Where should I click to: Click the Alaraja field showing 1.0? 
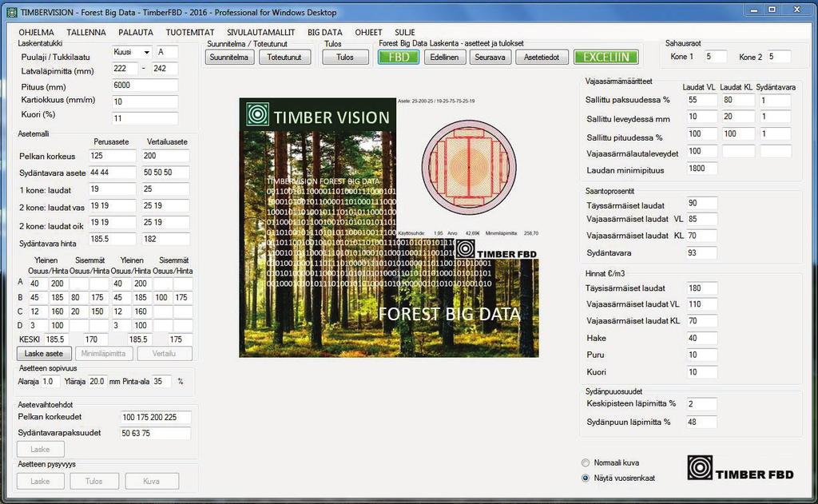[50, 382]
